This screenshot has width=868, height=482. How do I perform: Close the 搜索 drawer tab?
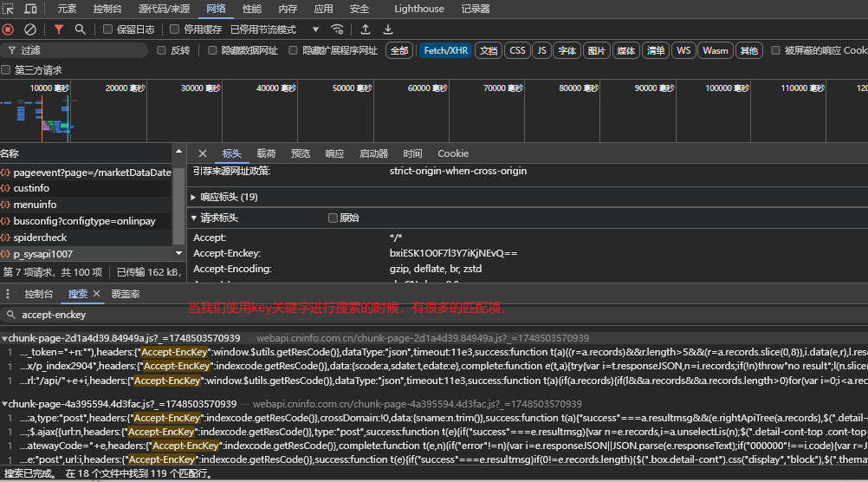coord(97,294)
